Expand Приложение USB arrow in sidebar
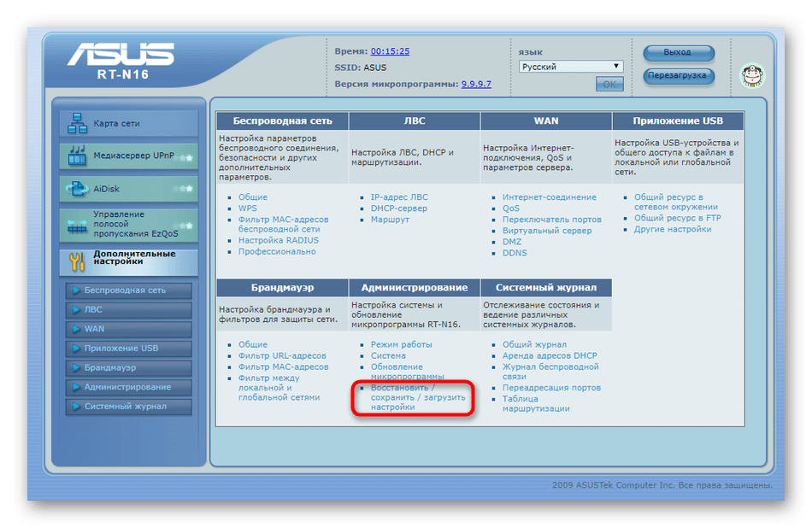812x528 pixels. click(x=76, y=349)
